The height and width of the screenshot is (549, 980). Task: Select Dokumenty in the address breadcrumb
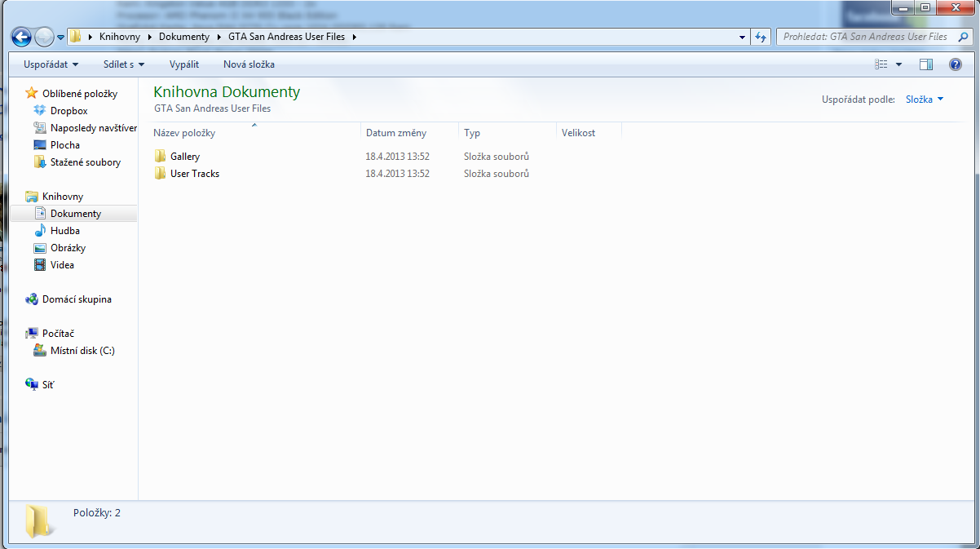tap(184, 37)
